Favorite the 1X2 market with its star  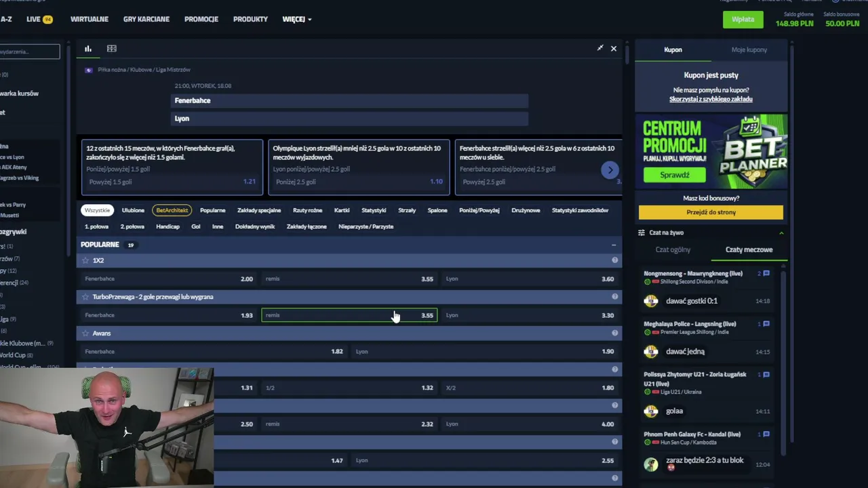click(85, 260)
